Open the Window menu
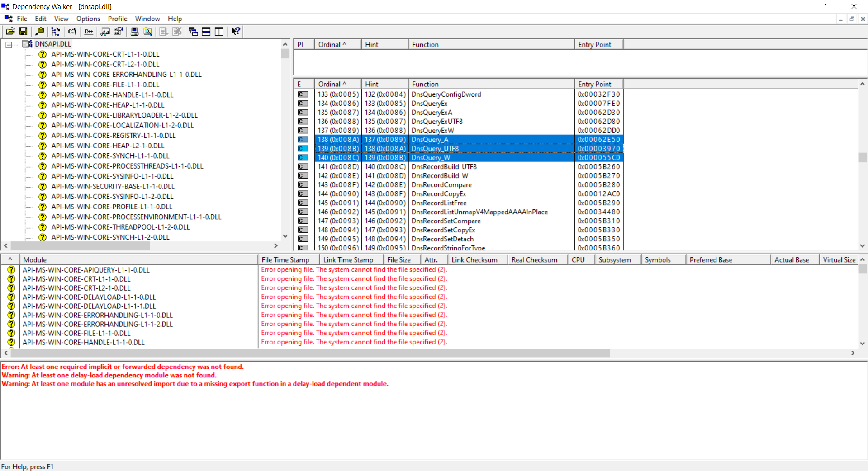 click(x=147, y=19)
